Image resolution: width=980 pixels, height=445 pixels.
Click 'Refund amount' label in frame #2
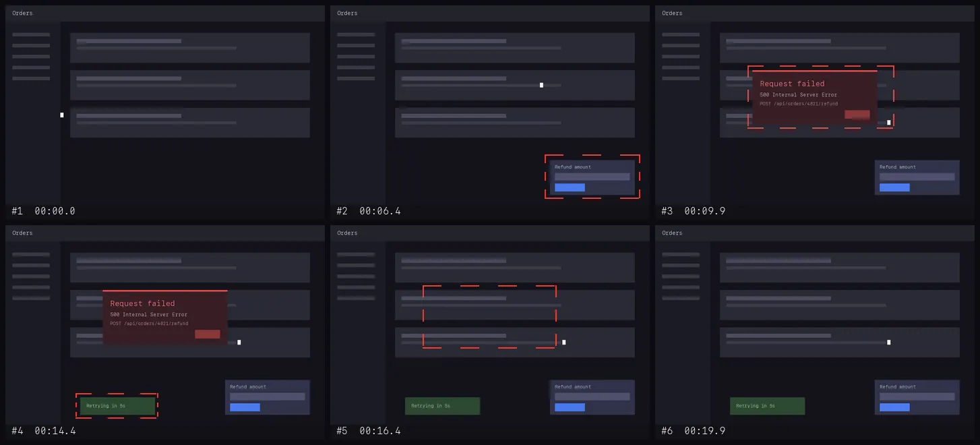(573, 167)
